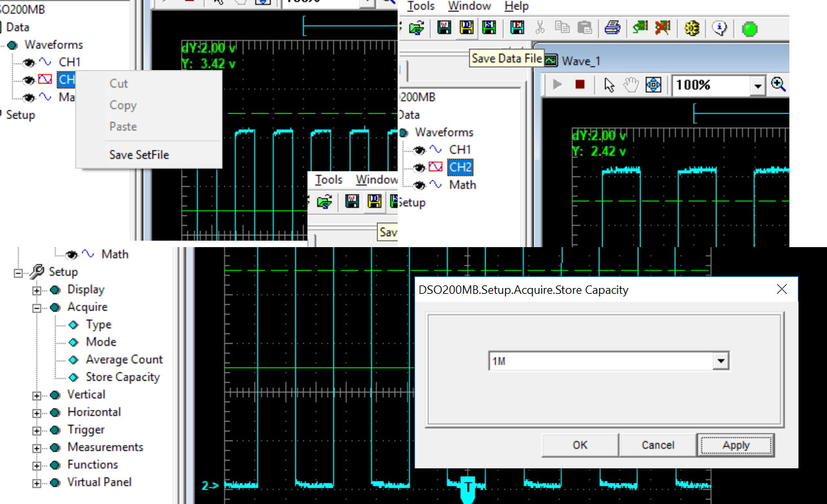The width and height of the screenshot is (827, 504).
Task: Click the yellow Save Data File floppy icon
Action: 466,27
